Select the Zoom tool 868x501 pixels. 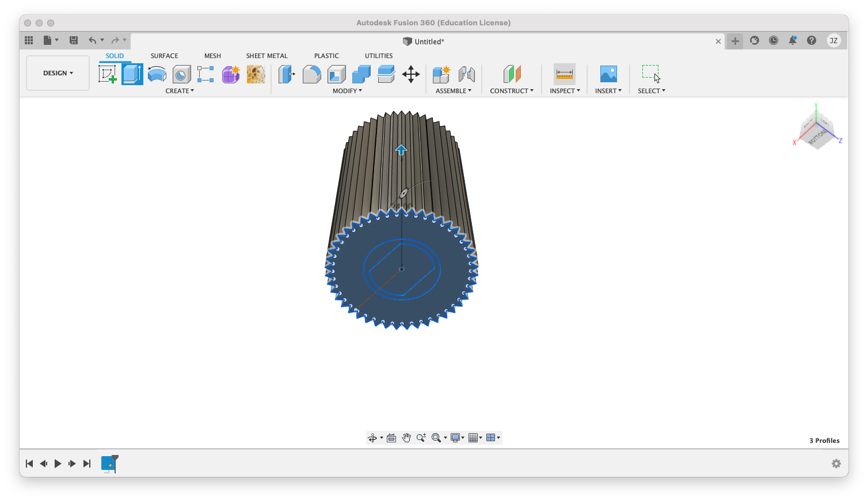coord(421,438)
